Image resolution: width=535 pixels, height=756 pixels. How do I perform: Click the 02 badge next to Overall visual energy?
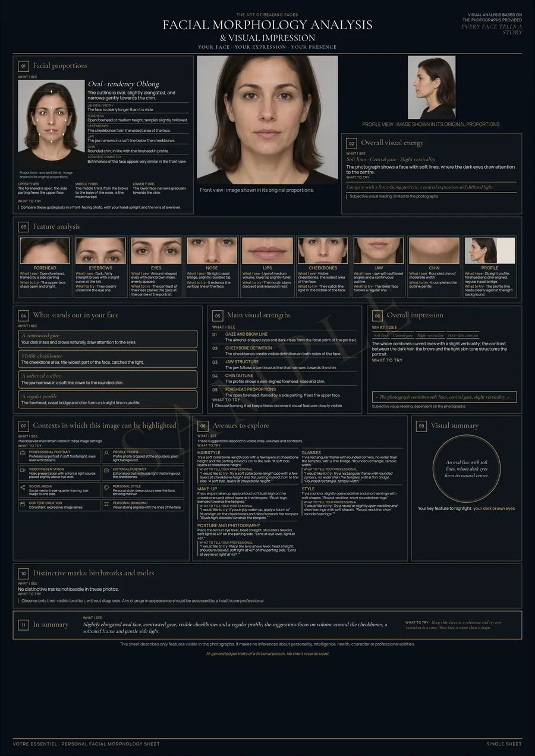point(351,143)
